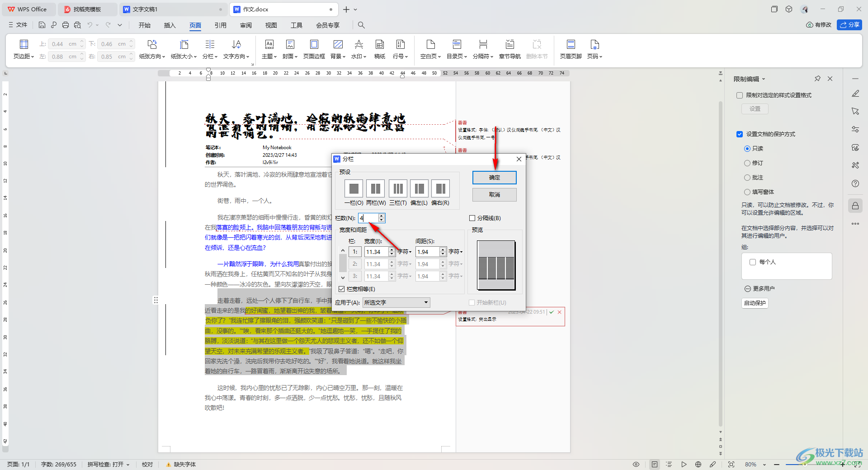Switch to the Home (开始) tab
This screenshot has width=868, height=470.
[145, 25]
